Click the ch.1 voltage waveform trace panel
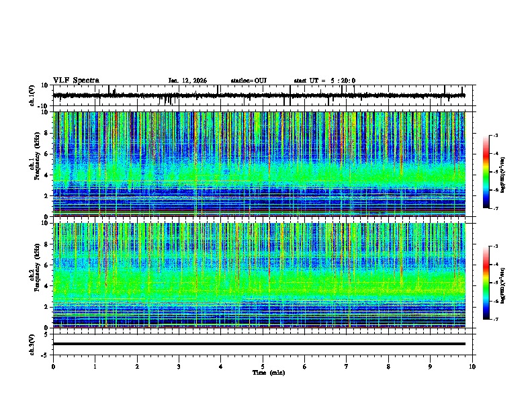The height and width of the screenshot is (411, 532). coord(264,95)
